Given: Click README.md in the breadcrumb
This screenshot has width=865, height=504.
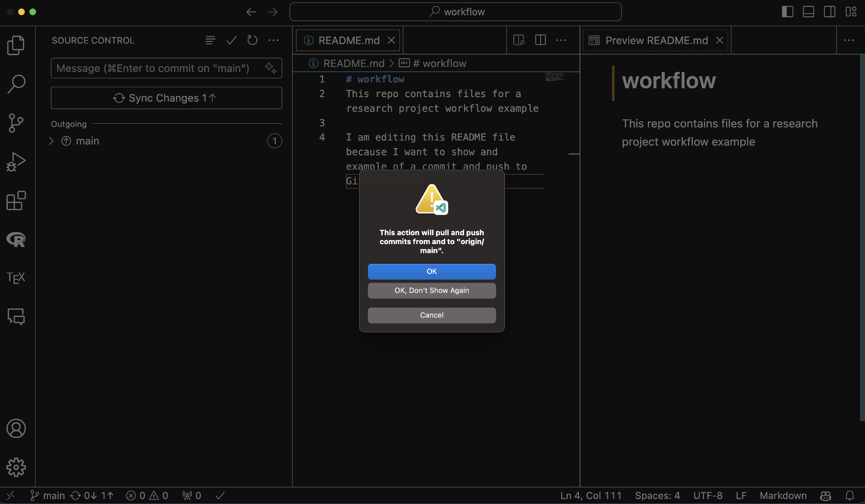Looking at the screenshot, I should 354,64.
